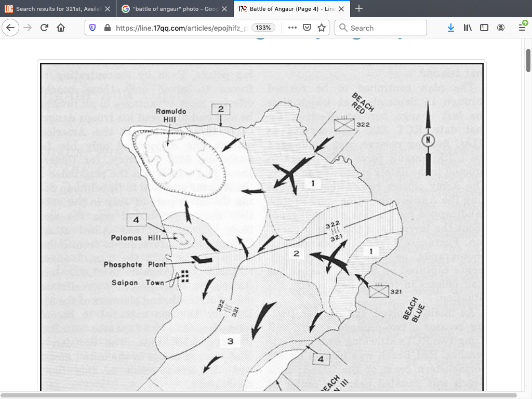Toggle the sidebar view
Screen dimensions: 532x399
[484, 28]
